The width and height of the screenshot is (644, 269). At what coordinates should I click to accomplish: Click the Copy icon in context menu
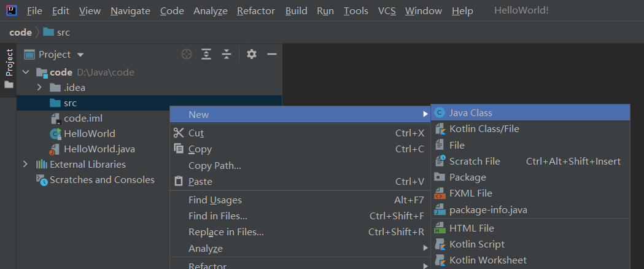point(179,149)
